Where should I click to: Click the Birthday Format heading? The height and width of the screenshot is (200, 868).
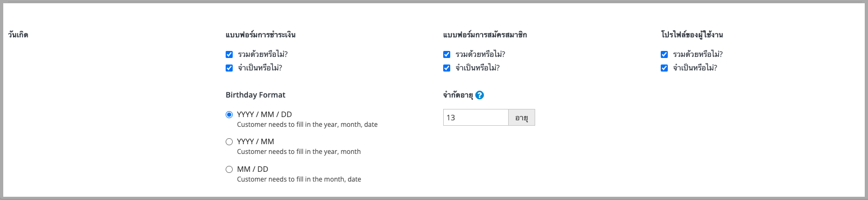click(255, 95)
